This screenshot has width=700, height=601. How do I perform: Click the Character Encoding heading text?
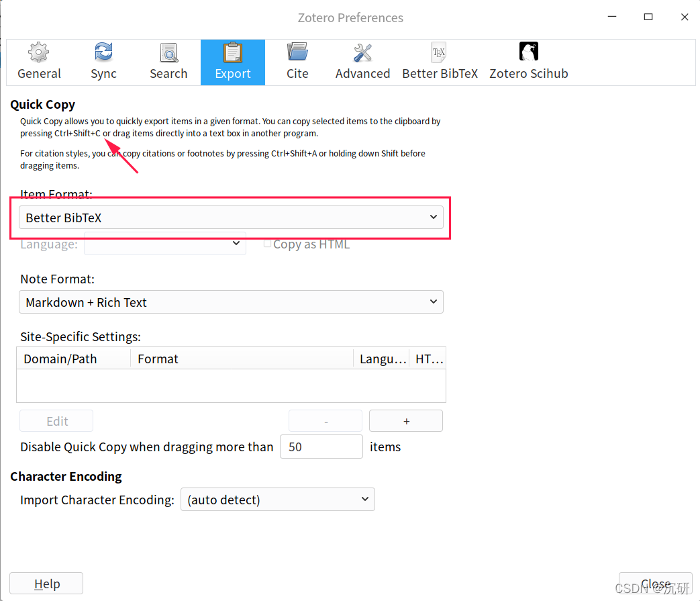[x=66, y=476]
